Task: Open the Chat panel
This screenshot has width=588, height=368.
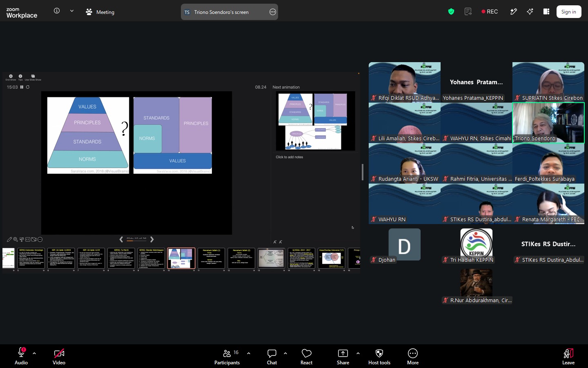Action: [x=272, y=356]
